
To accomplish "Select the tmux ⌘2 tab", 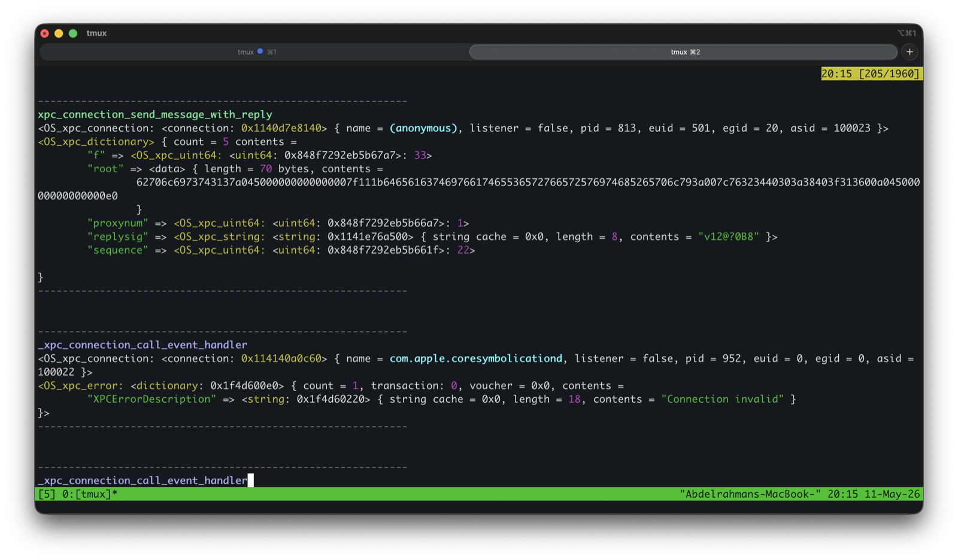I will click(683, 52).
